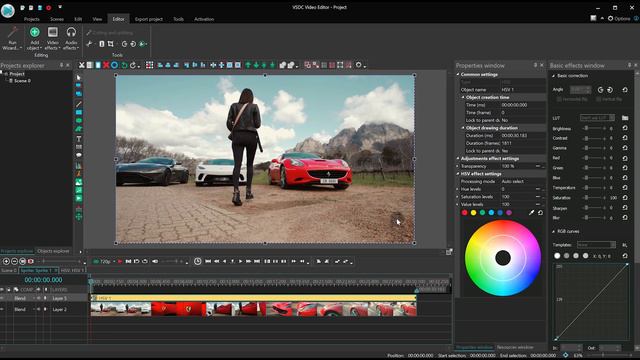The image size is (640, 360).
Task: Click rotate clockwise next to Angle
Action: click(x=610, y=90)
